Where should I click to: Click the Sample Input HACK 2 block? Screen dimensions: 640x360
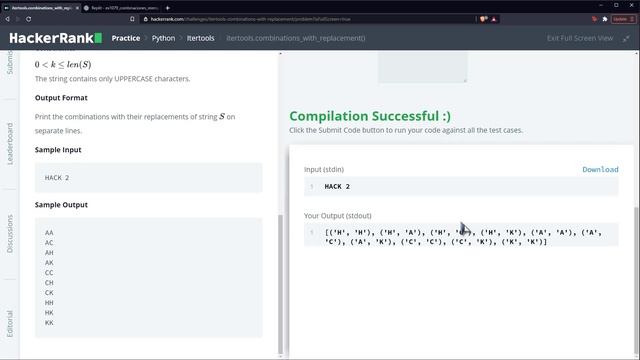click(149, 178)
